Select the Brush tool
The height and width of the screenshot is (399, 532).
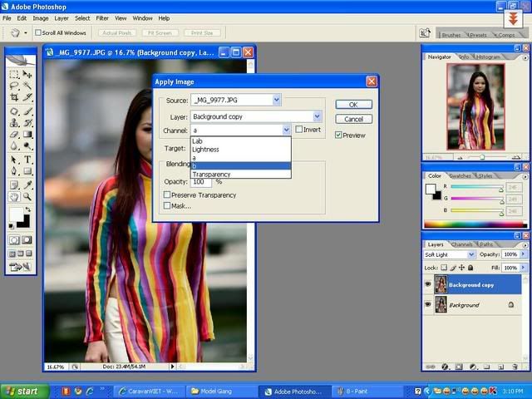27,111
